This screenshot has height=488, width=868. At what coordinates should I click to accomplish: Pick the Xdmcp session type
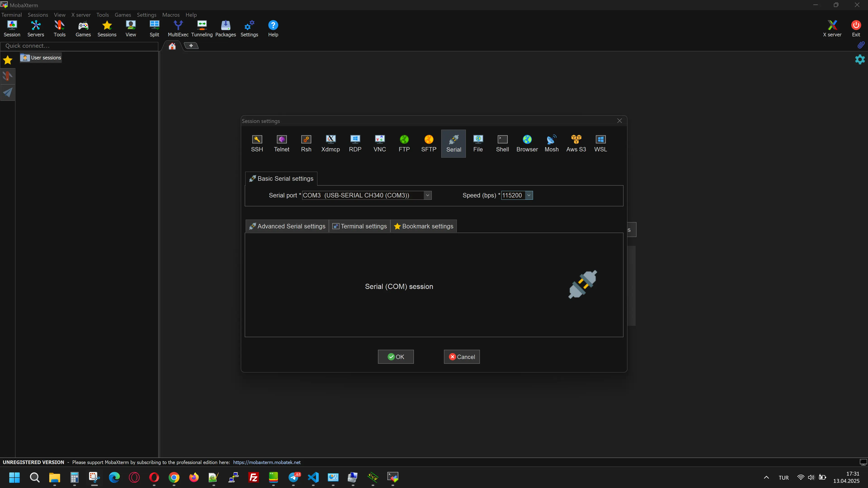330,144
